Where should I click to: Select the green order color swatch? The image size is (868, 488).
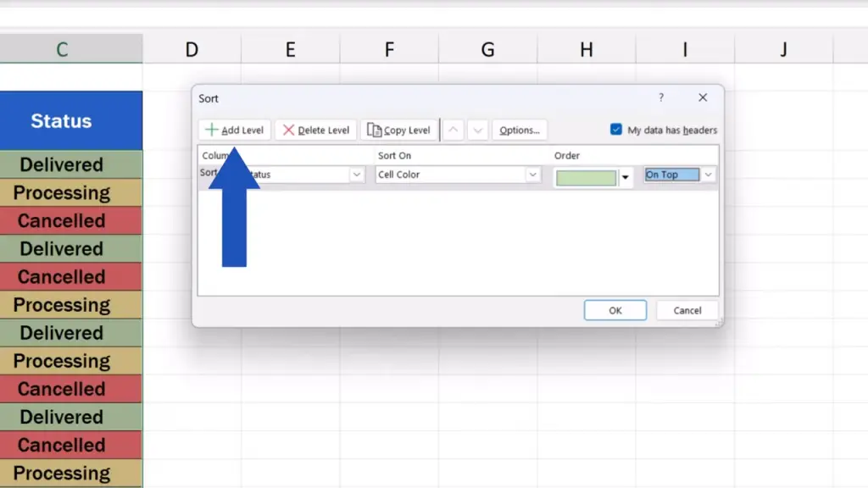click(x=586, y=178)
